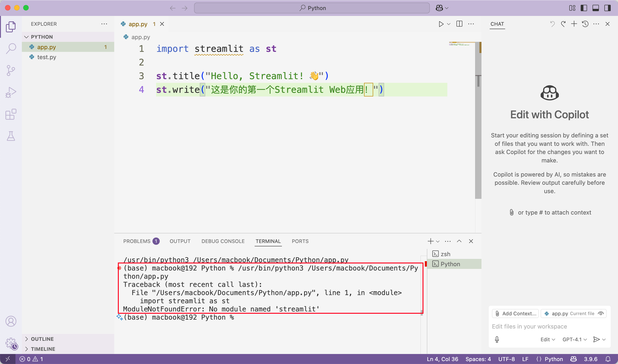Open the GPT-4.1 model dropdown
Image resolution: width=618 pixels, height=364 pixels.
click(x=574, y=339)
